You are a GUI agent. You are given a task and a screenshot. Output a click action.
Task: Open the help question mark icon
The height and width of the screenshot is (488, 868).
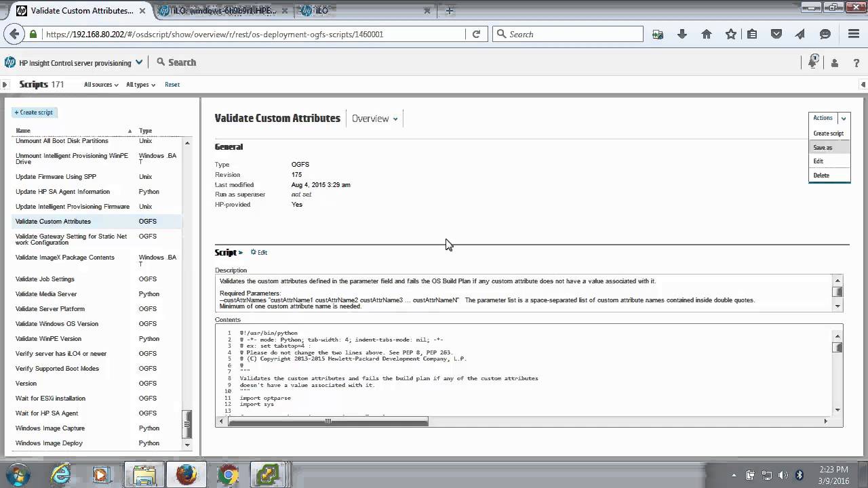pos(856,63)
